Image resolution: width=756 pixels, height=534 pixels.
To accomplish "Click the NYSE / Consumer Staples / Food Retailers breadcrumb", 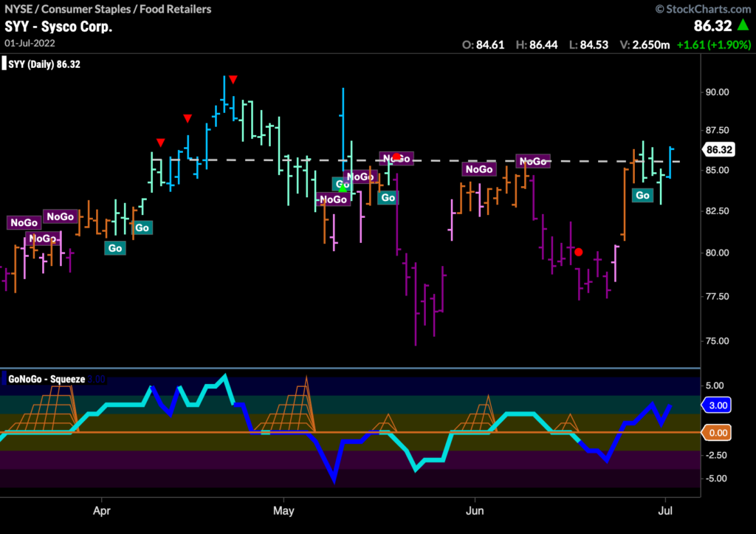I will pyautogui.click(x=108, y=9).
